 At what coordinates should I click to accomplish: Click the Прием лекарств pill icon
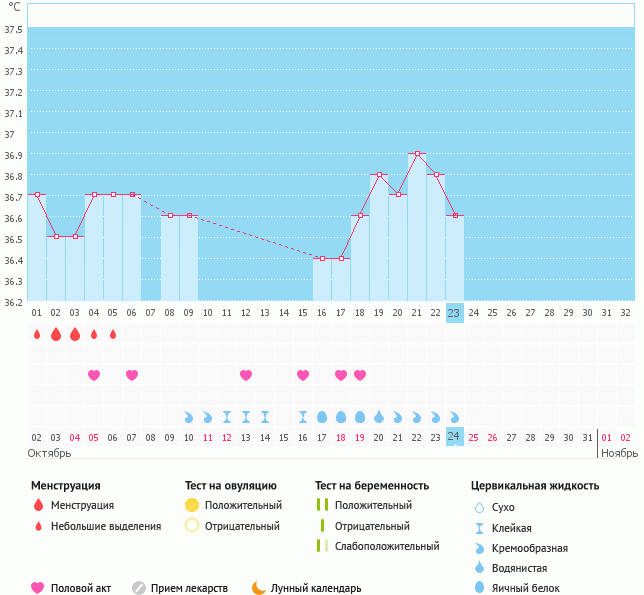[x=139, y=588]
